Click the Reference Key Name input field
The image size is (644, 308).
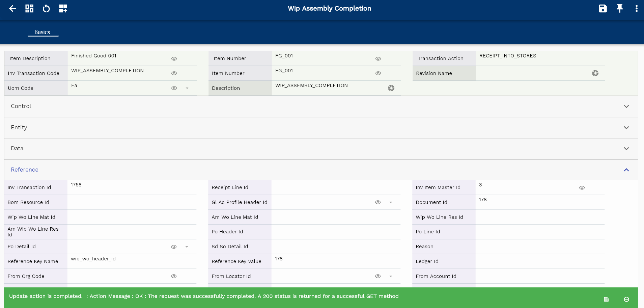pyautogui.click(x=132, y=261)
